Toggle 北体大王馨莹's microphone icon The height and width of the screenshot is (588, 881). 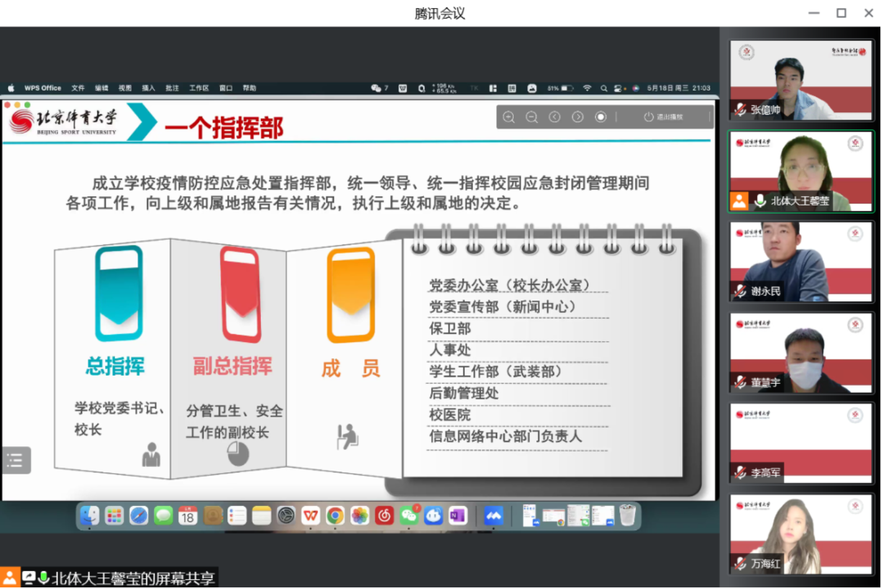click(760, 201)
